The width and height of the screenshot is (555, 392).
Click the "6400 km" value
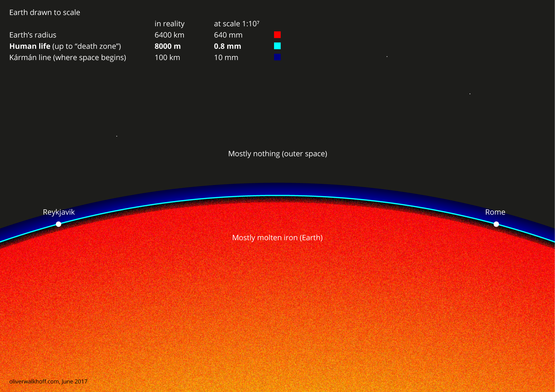pos(169,35)
